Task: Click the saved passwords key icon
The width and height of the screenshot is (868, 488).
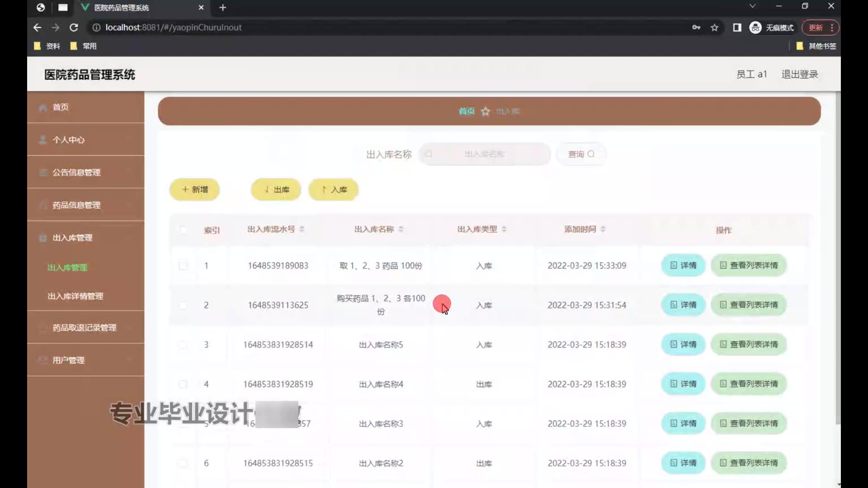Action: pos(696,28)
